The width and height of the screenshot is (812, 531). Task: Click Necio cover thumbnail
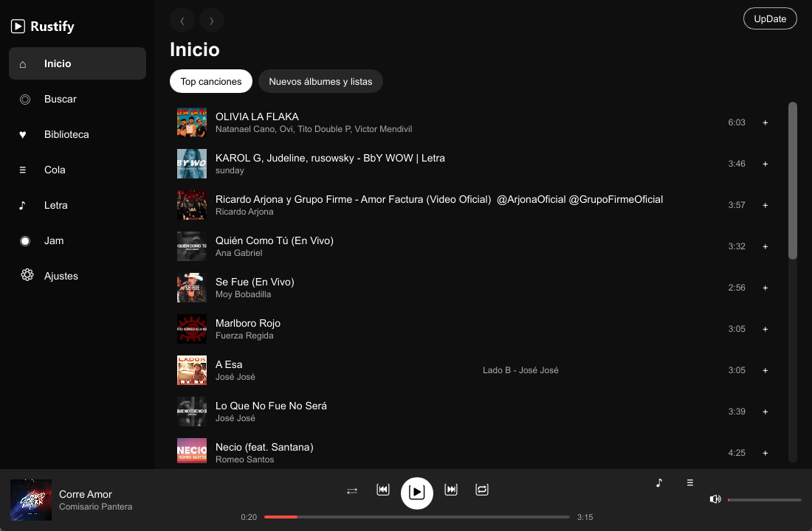coord(192,451)
